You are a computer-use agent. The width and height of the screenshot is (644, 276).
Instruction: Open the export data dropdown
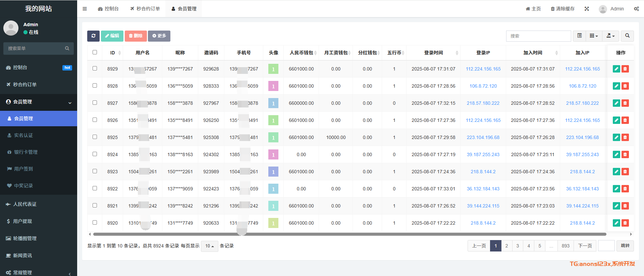click(610, 36)
